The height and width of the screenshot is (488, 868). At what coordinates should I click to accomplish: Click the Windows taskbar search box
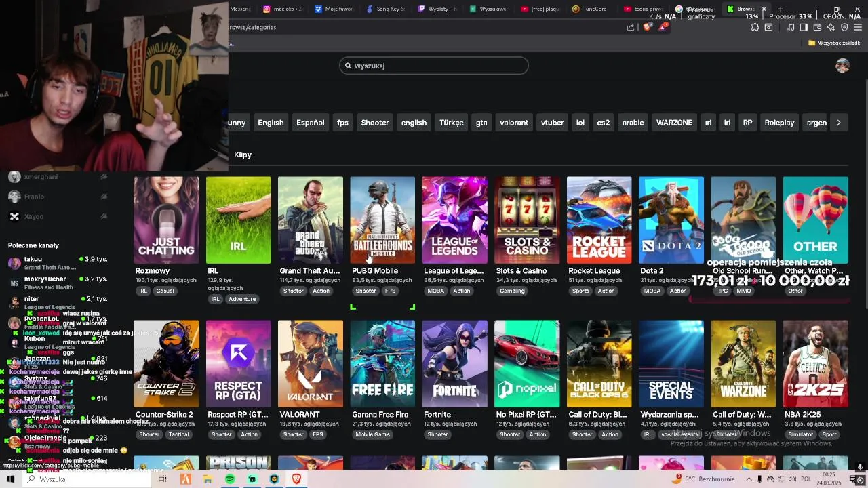pos(87,479)
